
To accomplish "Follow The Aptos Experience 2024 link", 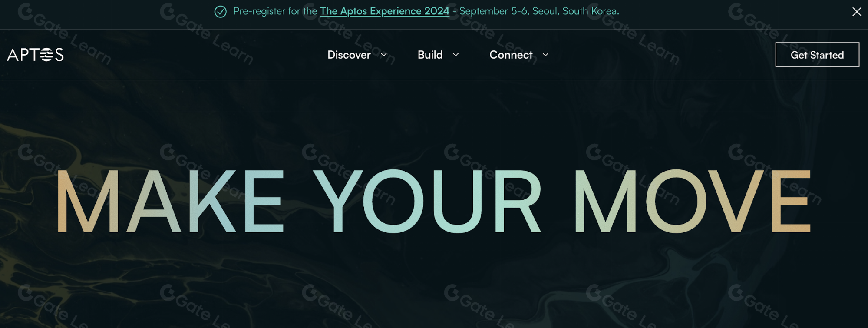I will click(384, 11).
